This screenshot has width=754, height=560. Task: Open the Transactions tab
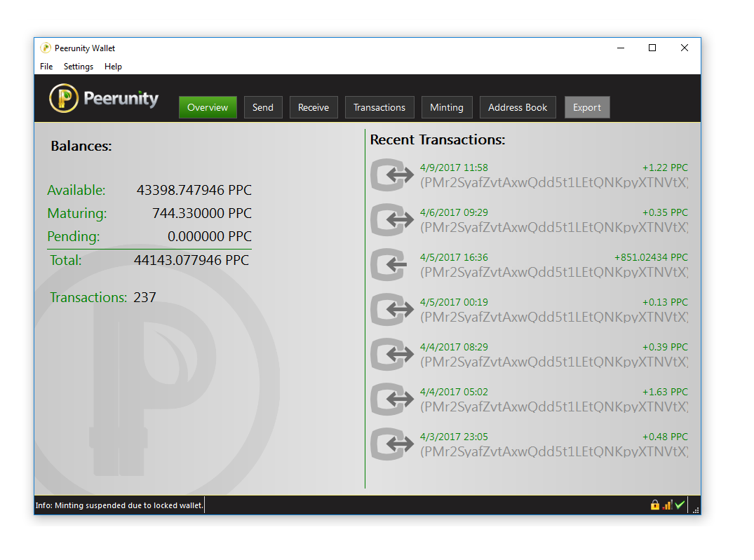click(x=379, y=107)
